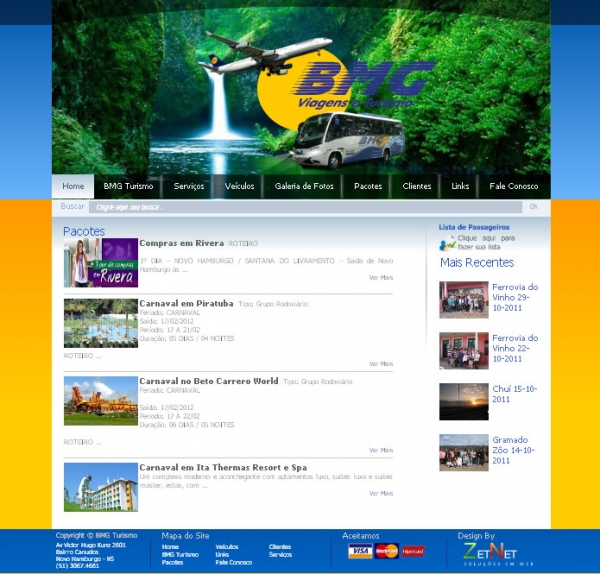Open the passenger list icon

[447, 243]
